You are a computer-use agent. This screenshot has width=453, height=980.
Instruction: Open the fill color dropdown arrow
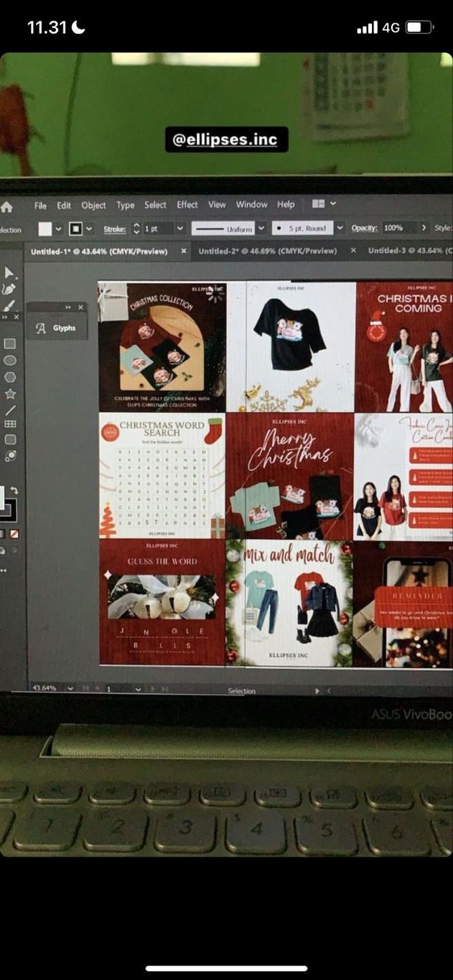tap(58, 229)
